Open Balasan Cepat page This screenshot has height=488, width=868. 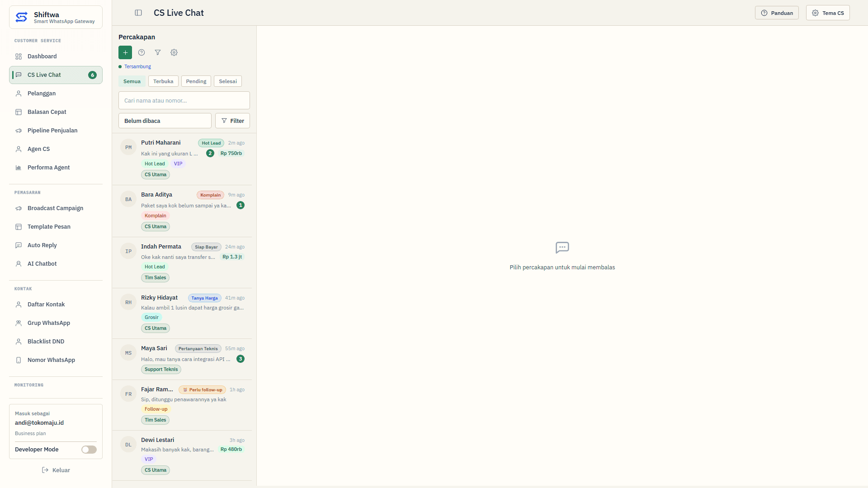click(x=56, y=112)
